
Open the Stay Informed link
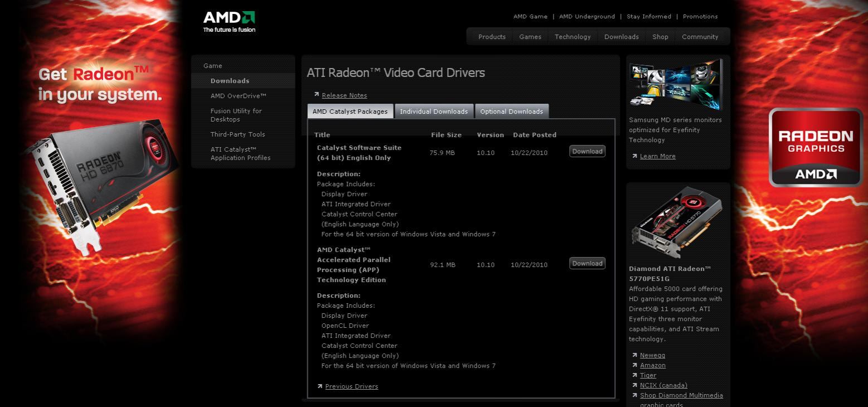click(x=649, y=17)
